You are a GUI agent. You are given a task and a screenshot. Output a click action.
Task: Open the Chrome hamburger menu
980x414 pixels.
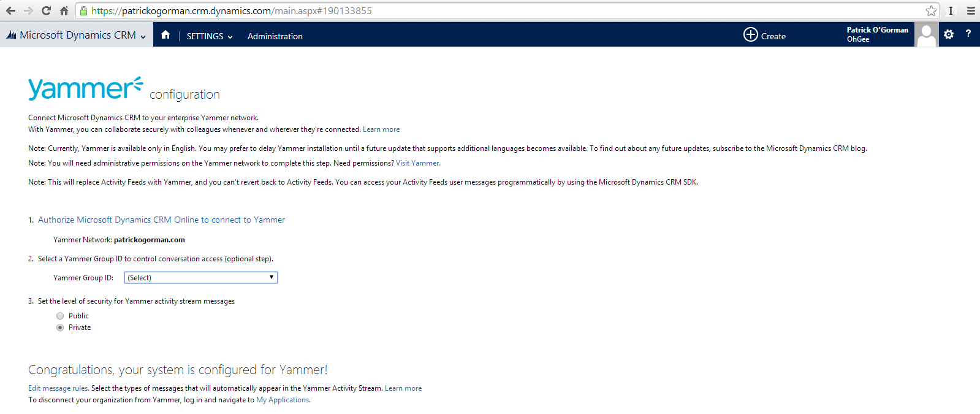[x=971, y=11]
